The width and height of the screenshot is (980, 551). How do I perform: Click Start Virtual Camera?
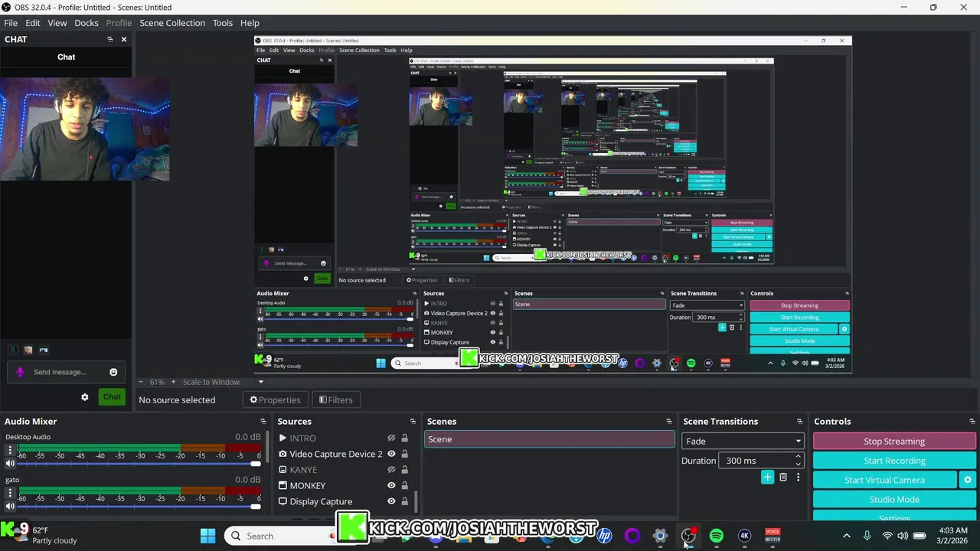click(885, 480)
